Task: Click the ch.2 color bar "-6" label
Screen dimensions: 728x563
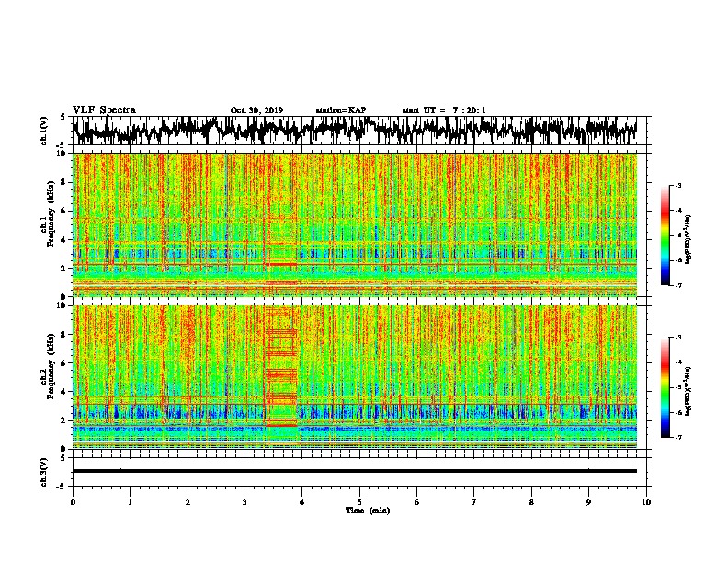Action: [x=678, y=412]
